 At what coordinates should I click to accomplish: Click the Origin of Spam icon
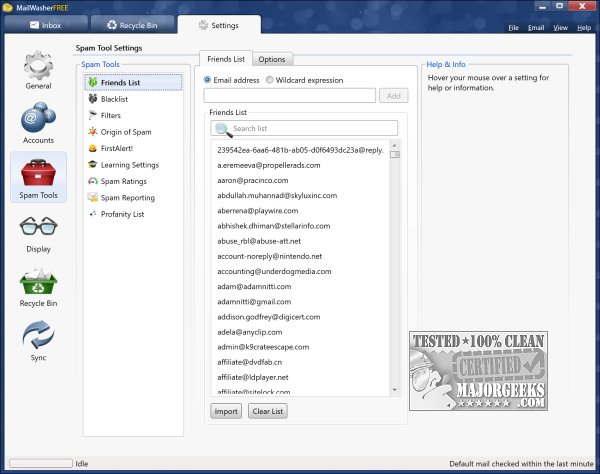click(x=93, y=132)
